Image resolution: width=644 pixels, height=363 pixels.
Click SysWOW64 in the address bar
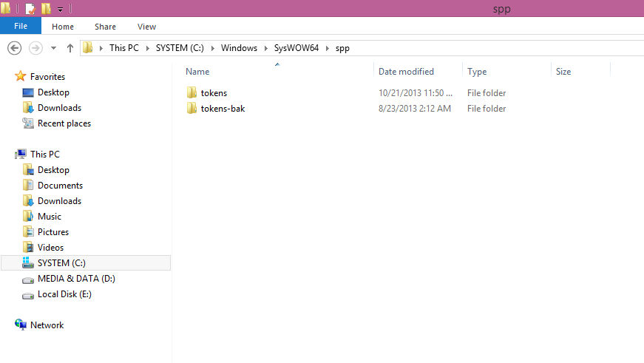296,48
